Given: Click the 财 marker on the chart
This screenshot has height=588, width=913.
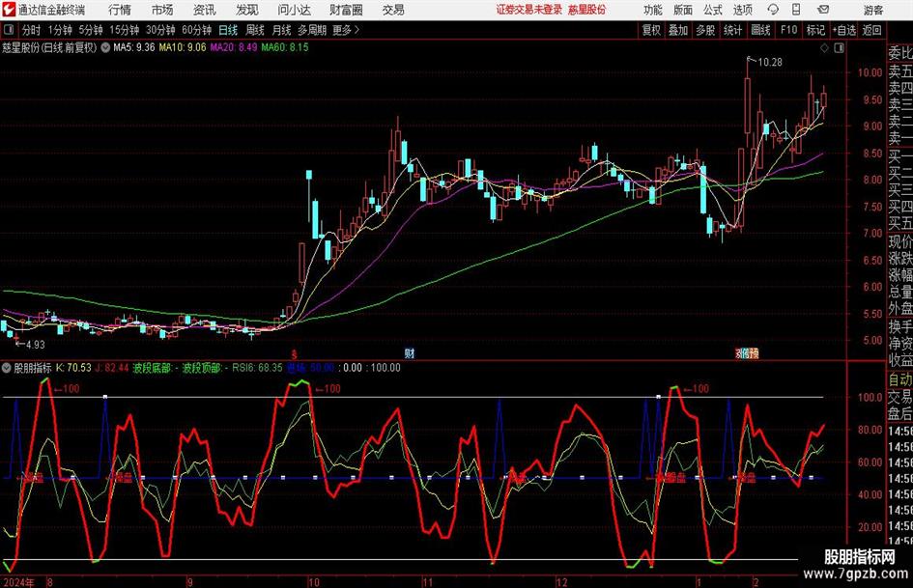Looking at the screenshot, I should 410,352.
